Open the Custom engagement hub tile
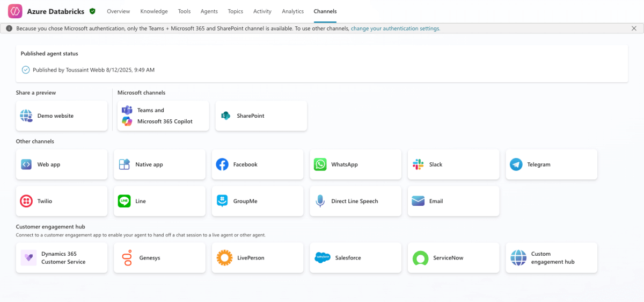This screenshot has height=302, width=644. [551, 258]
